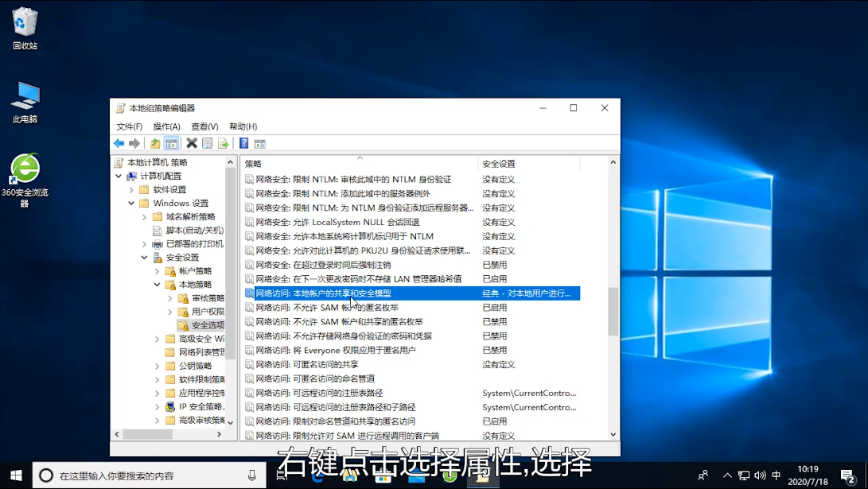
Task: Open the 查看(V) menu
Action: (204, 126)
